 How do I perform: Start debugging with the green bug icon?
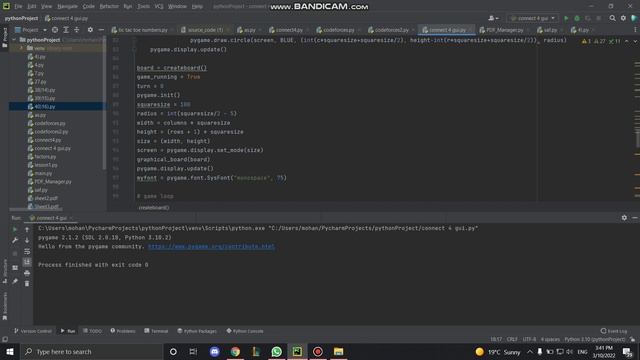coord(577,18)
